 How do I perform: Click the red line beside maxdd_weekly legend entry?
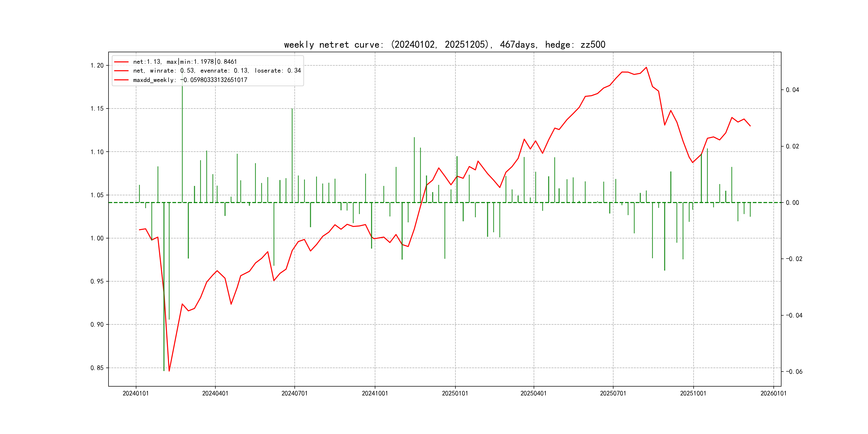(121, 80)
